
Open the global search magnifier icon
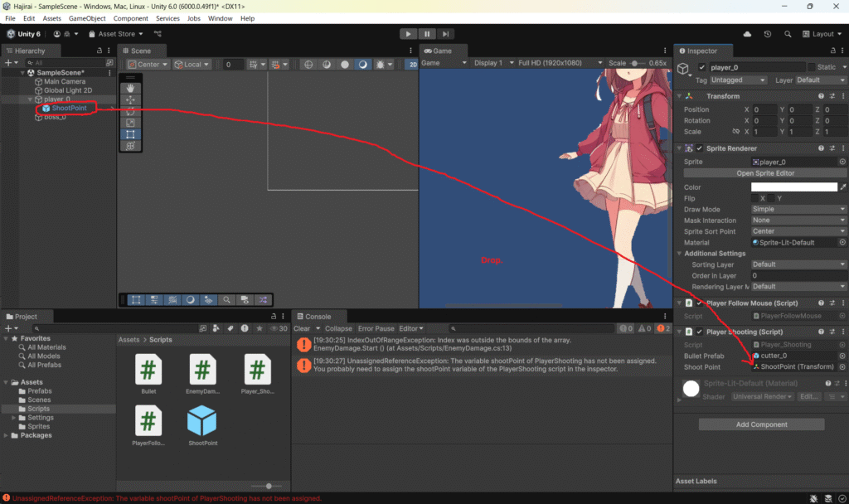click(788, 34)
